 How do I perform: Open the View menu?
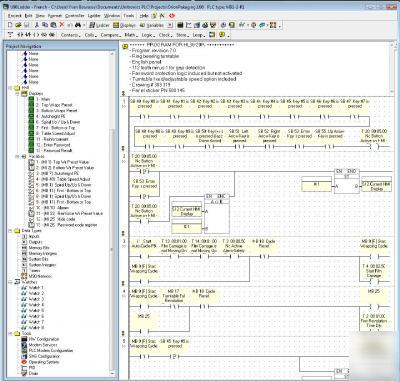click(x=40, y=16)
